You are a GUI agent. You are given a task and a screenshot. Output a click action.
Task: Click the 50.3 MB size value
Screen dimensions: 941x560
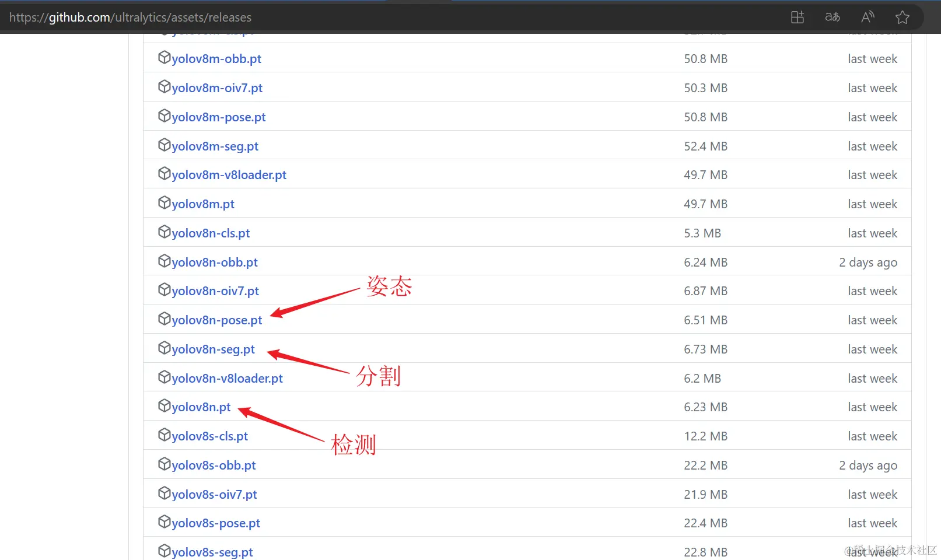click(x=706, y=88)
